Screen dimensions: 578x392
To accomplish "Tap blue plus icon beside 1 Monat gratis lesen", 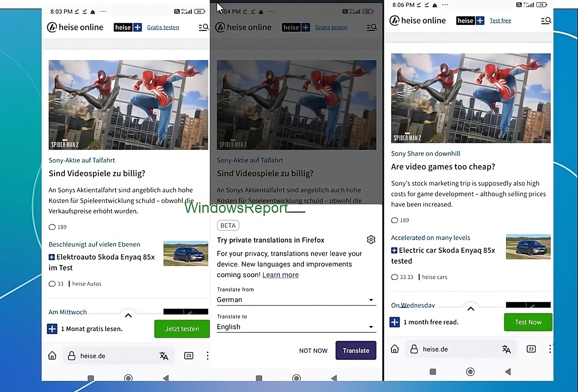I will click(x=52, y=329).
